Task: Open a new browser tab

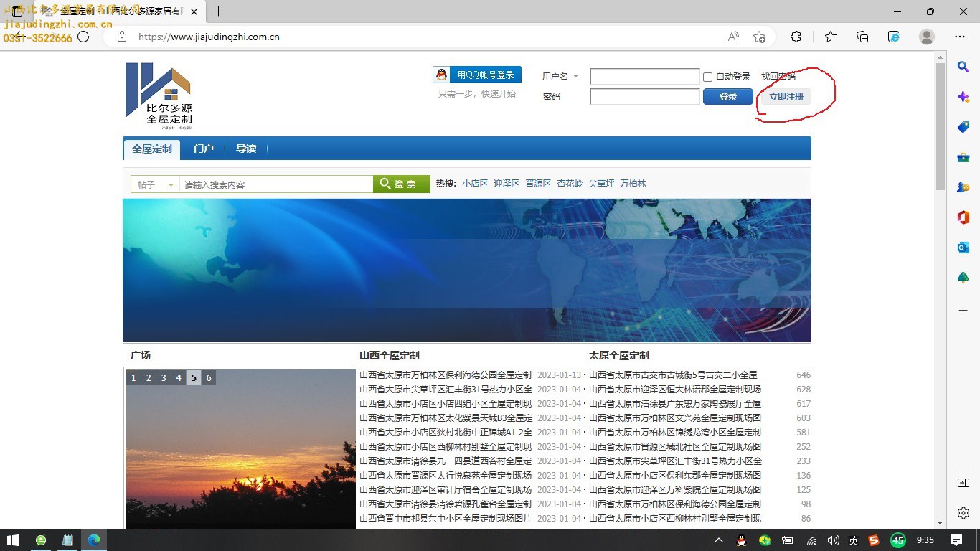Action: pyautogui.click(x=219, y=11)
